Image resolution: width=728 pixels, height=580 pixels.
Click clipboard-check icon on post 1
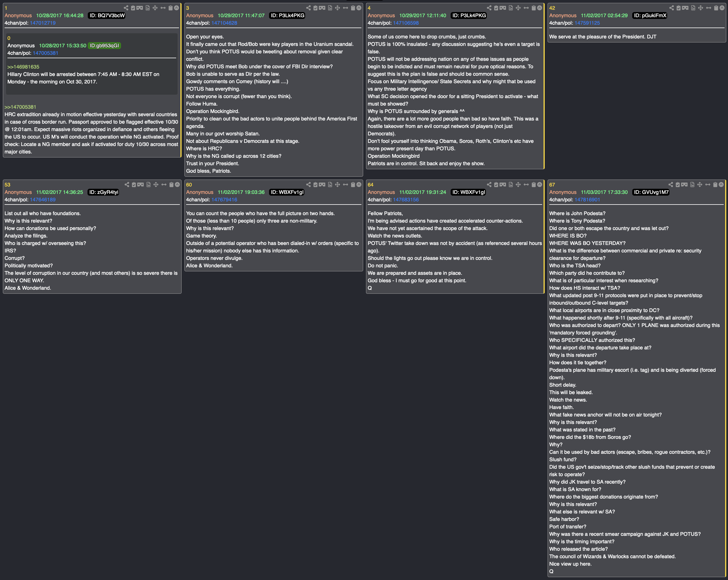click(x=133, y=8)
